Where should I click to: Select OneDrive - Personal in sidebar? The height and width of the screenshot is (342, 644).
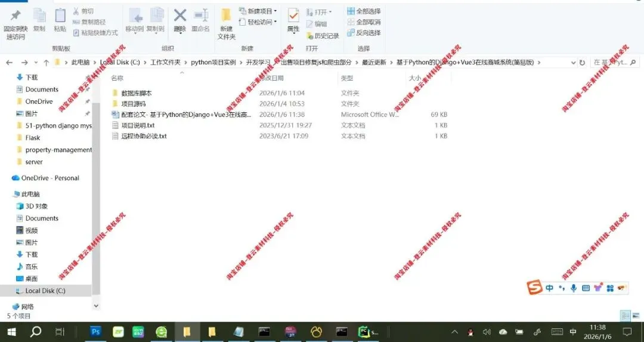[x=50, y=178]
